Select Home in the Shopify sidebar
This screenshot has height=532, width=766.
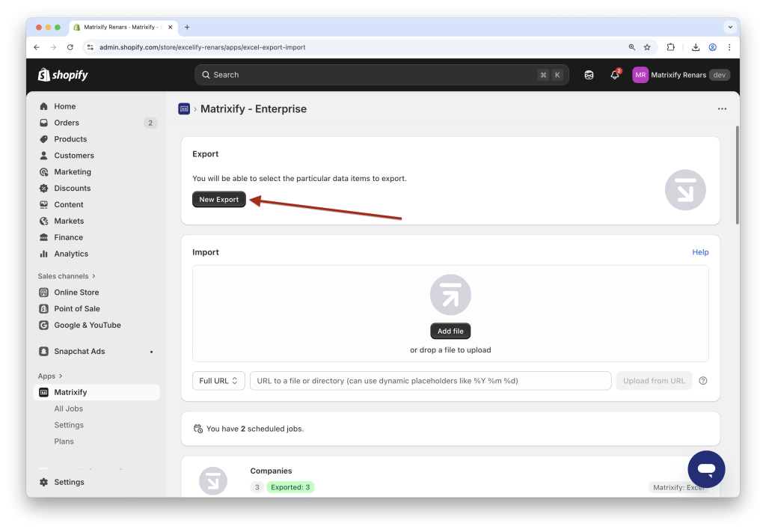[64, 106]
